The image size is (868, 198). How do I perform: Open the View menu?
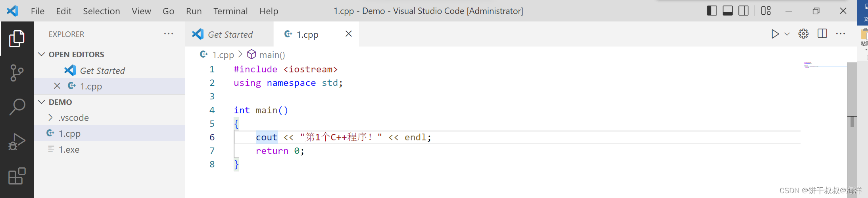[x=141, y=11]
